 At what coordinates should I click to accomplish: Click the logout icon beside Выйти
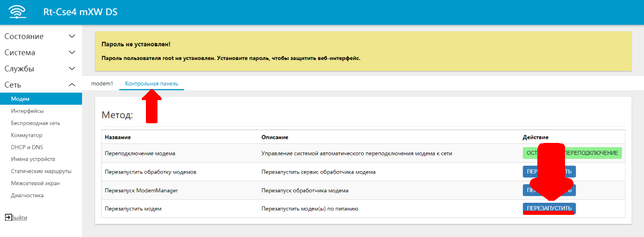[8, 217]
